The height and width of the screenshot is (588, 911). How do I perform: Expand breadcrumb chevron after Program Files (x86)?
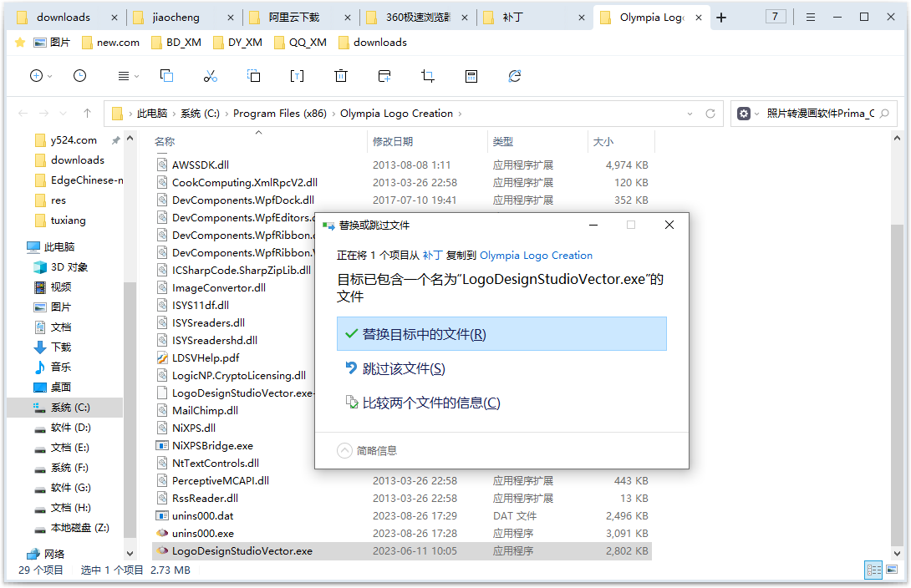coord(333,114)
